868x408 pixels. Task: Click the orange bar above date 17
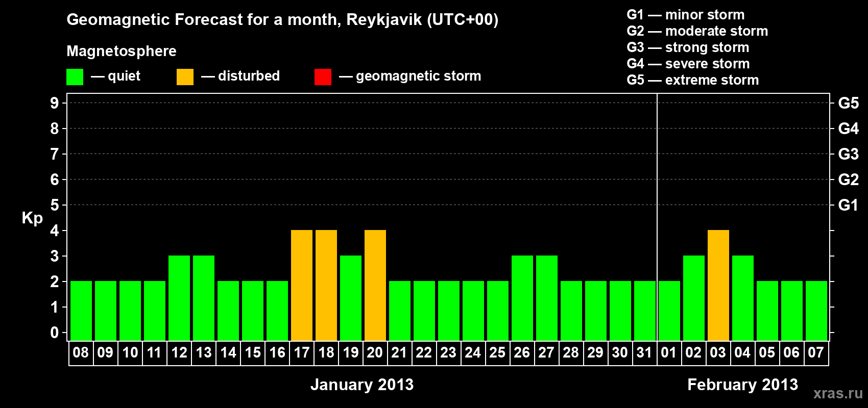click(x=302, y=285)
